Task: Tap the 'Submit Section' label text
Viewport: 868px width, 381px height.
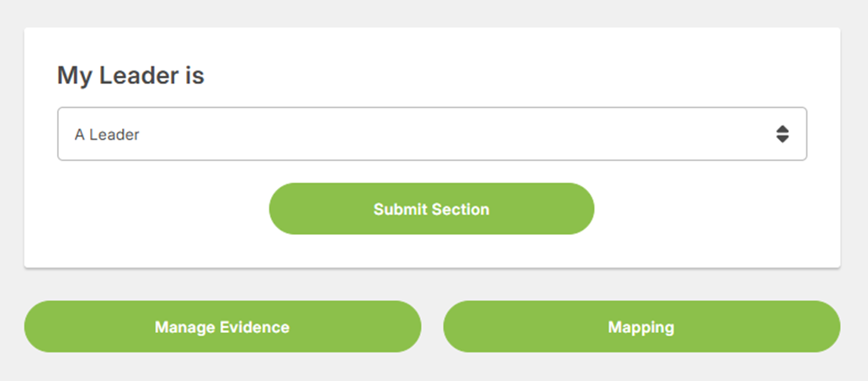Action: 431,209
